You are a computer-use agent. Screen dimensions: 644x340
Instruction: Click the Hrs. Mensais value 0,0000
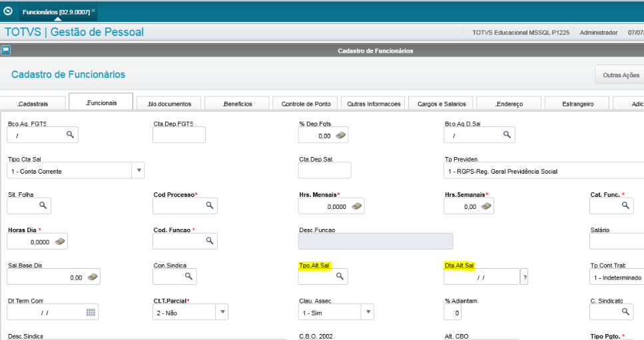[336, 207]
